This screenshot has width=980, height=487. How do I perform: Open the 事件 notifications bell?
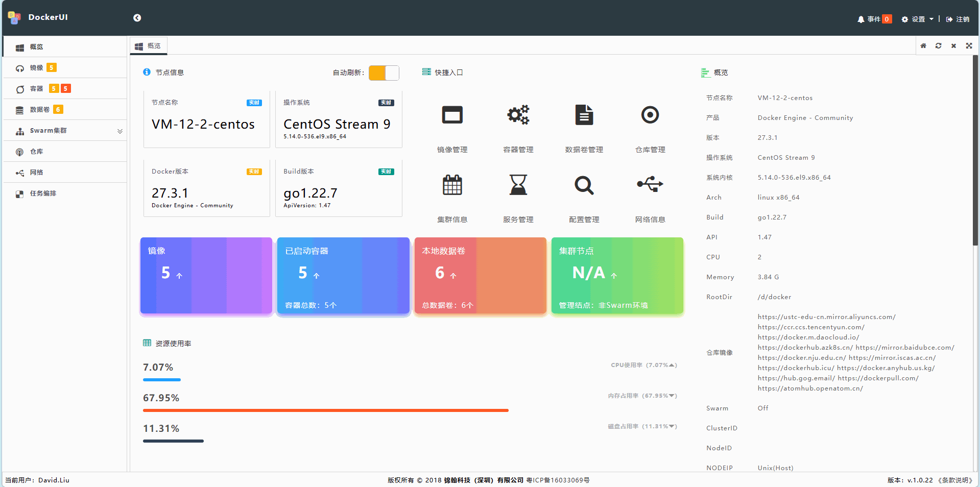tap(874, 19)
